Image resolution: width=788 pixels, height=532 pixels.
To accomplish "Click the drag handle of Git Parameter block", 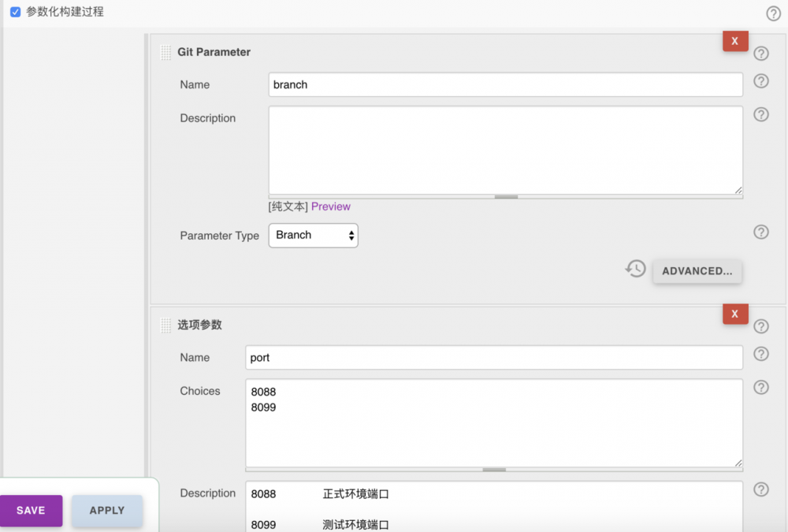I will pos(165,52).
